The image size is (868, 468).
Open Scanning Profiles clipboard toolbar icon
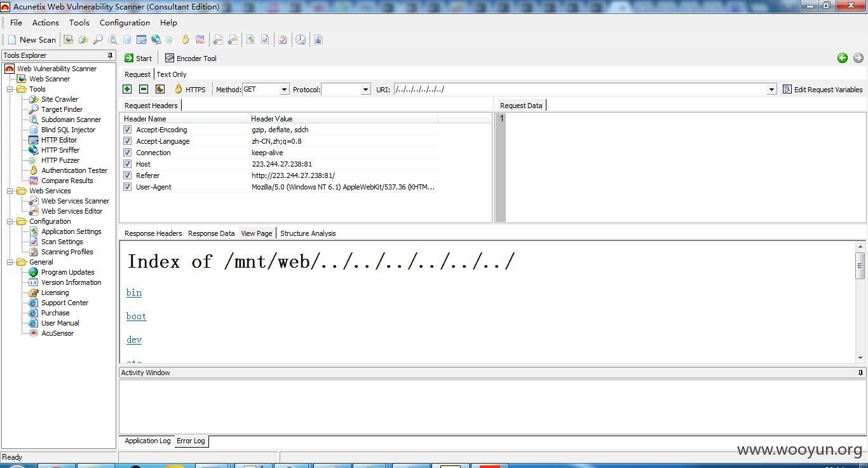click(283, 39)
